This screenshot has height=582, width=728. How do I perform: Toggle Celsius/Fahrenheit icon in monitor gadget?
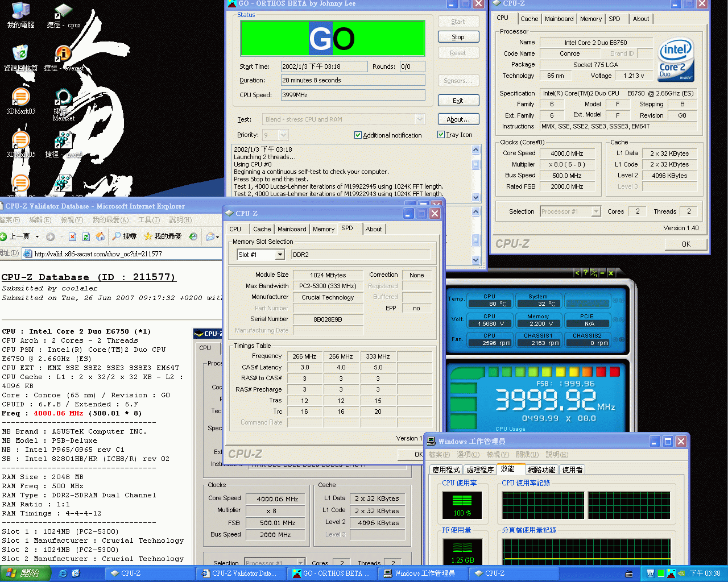[x=593, y=273]
